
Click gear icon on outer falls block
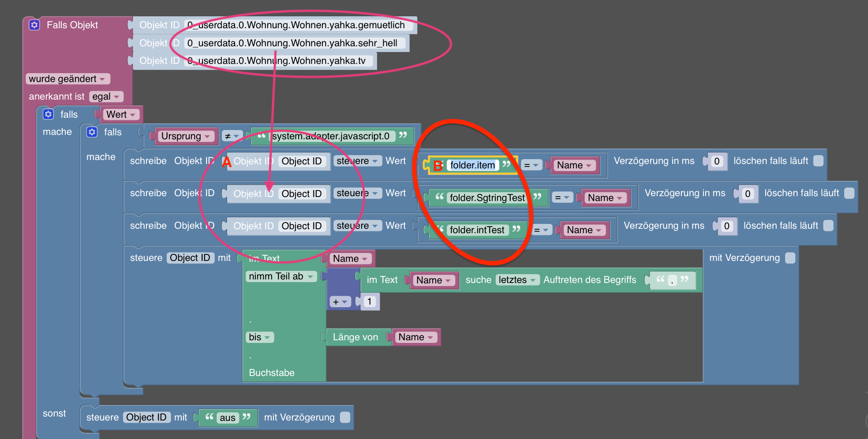pyautogui.click(x=48, y=114)
